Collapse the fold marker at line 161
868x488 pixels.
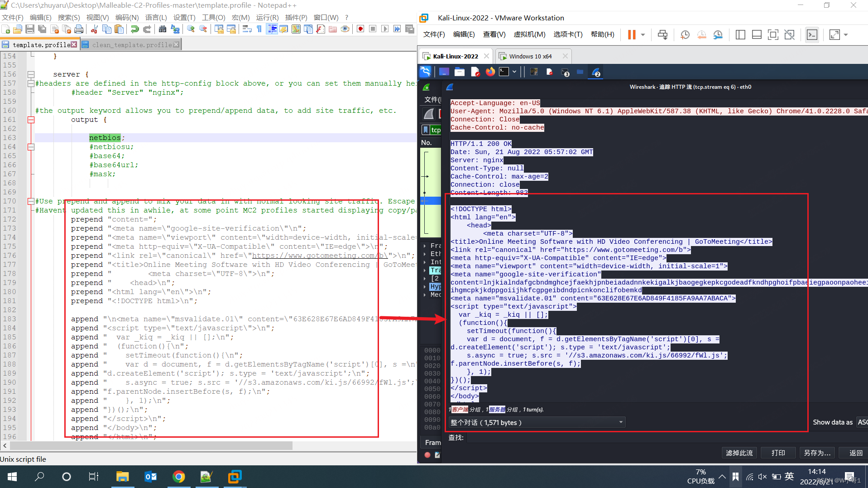[31, 120]
